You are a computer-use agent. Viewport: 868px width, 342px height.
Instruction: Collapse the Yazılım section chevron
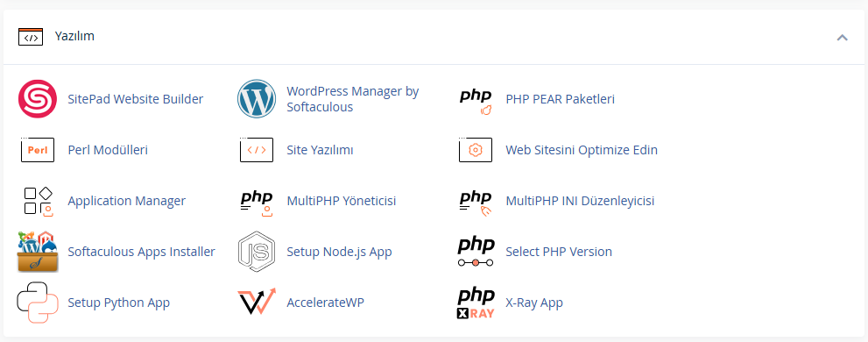click(x=842, y=37)
